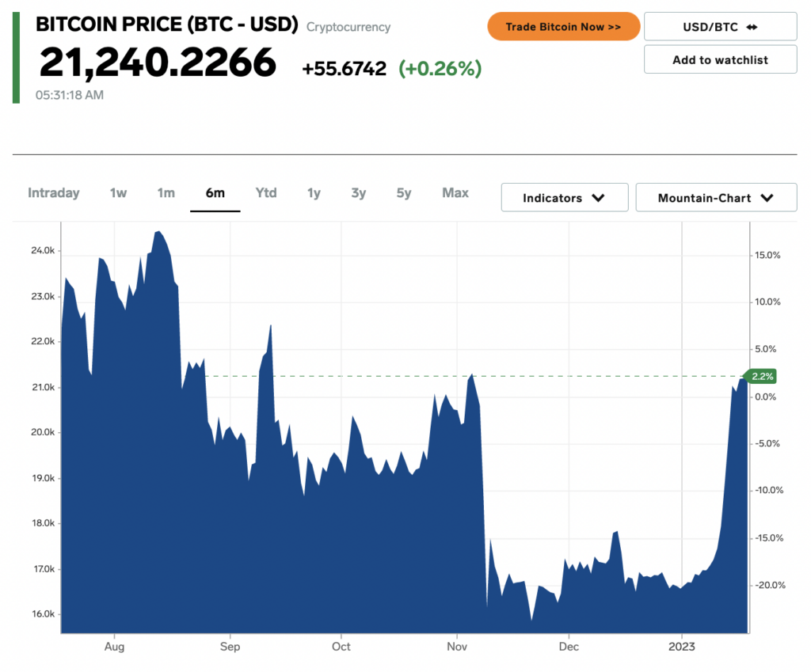Screen dimensions: 811x672
Task: Click the 17.0k price axis label
Action: pos(44,570)
